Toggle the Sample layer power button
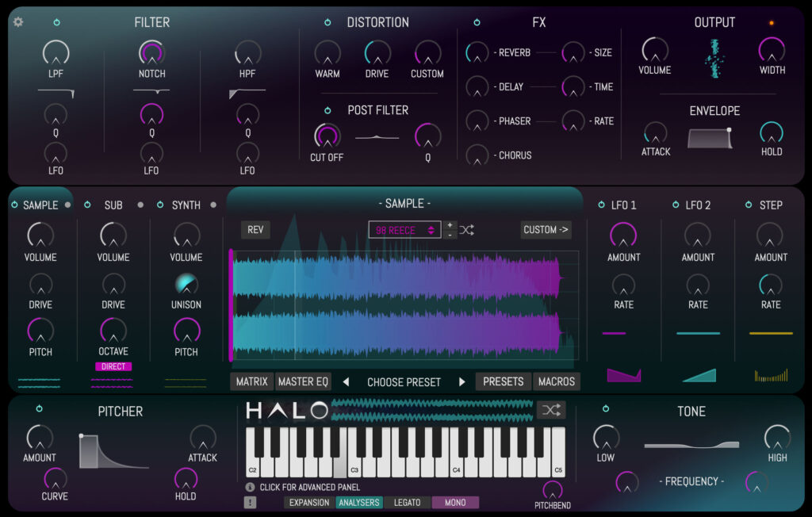The height and width of the screenshot is (517, 812). click(x=14, y=205)
